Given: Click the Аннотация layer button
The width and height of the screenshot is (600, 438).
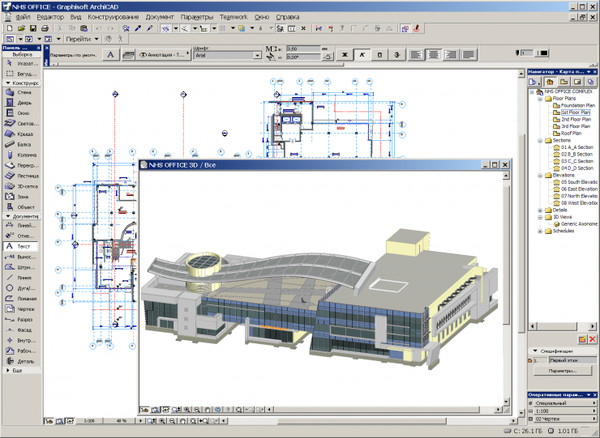Looking at the screenshot, I should [x=163, y=55].
